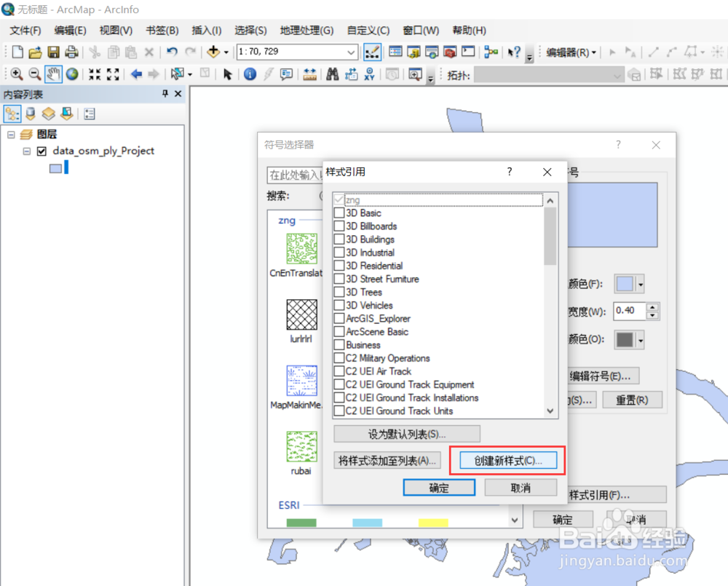Open the Measure tool
The height and width of the screenshot is (586, 728).
[x=309, y=74]
